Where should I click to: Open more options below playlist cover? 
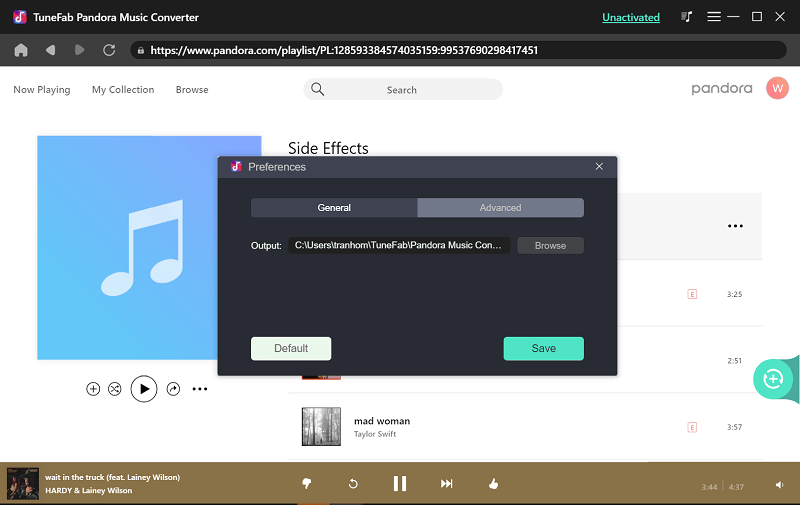coord(200,389)
